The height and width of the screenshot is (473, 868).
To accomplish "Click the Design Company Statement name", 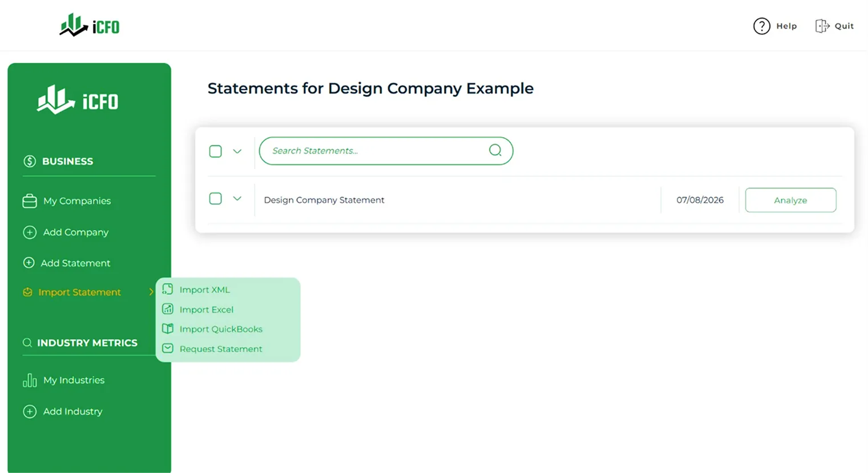I will point(324,200).
